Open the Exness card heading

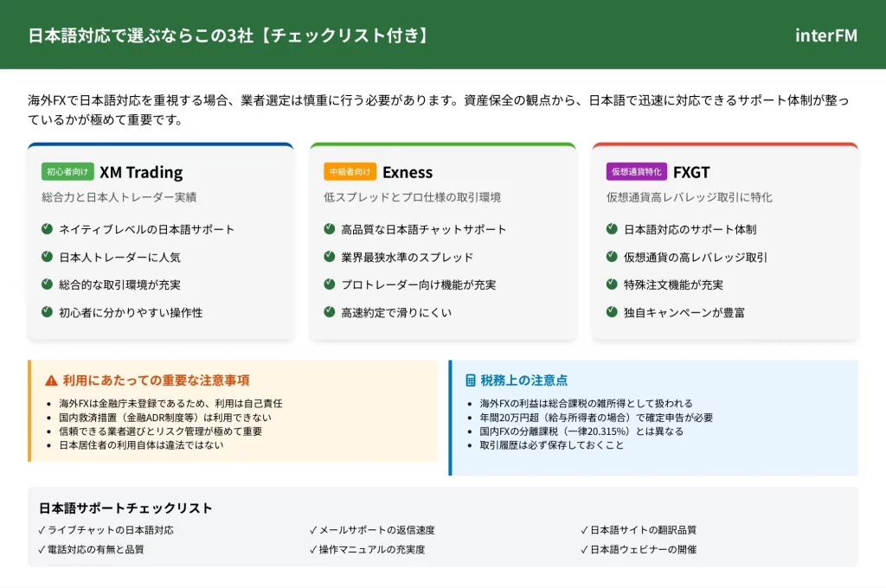(408, 172)
